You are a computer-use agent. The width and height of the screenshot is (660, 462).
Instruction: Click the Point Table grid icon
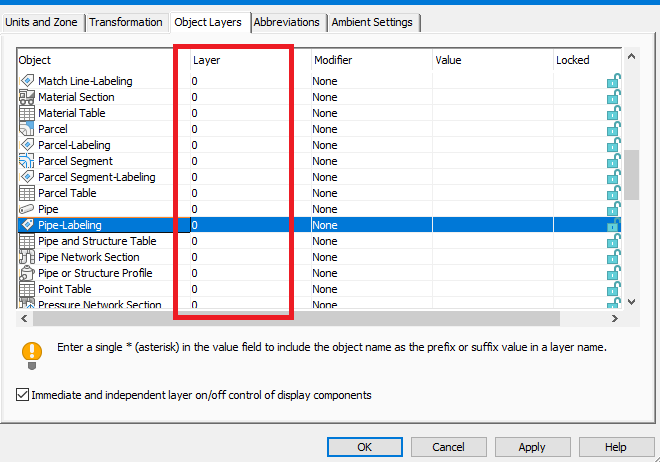point(27,289)
